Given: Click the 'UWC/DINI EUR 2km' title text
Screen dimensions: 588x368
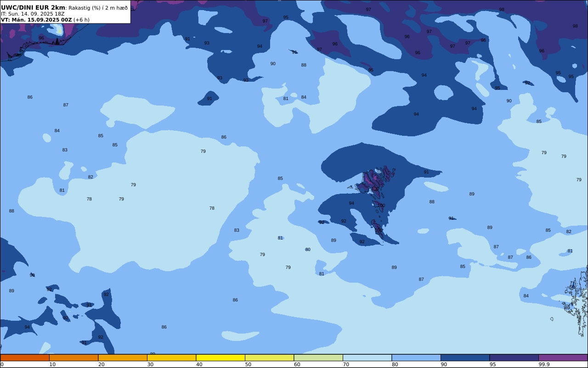Looking at the screenshot, I should coord(33,8).
